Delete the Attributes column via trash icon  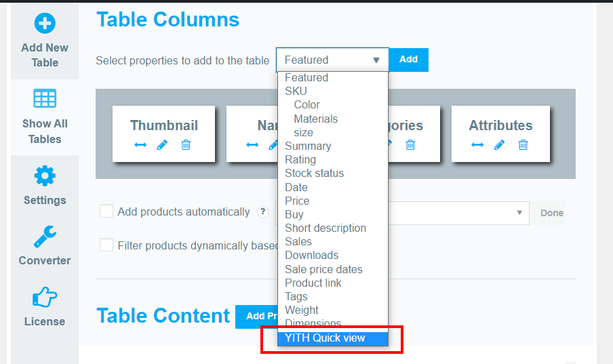point(523,145)
